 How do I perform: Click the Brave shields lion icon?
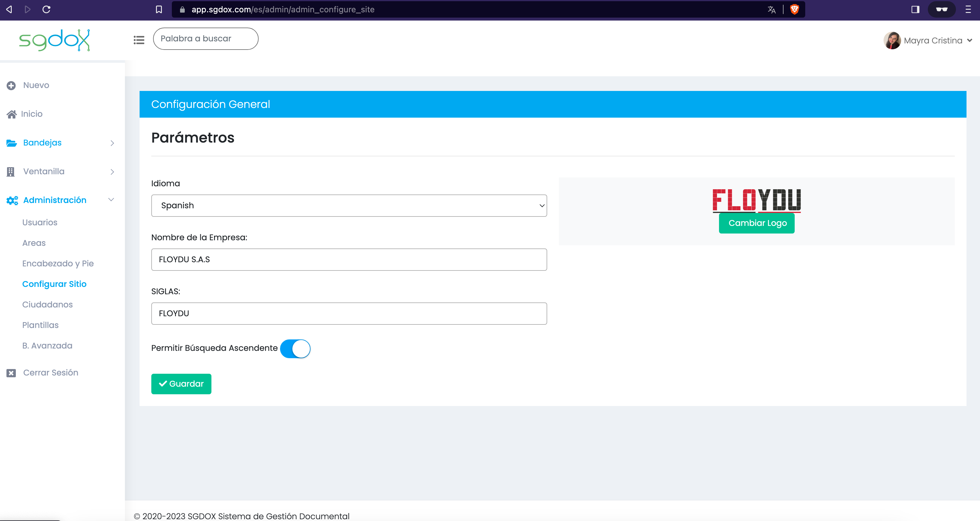[x=794, y=9]
